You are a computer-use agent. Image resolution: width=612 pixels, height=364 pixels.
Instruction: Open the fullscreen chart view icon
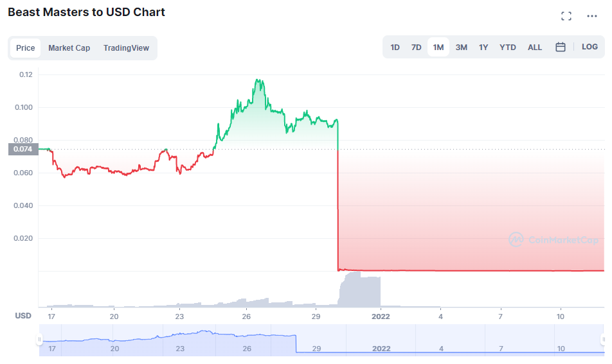click(566, 16)
